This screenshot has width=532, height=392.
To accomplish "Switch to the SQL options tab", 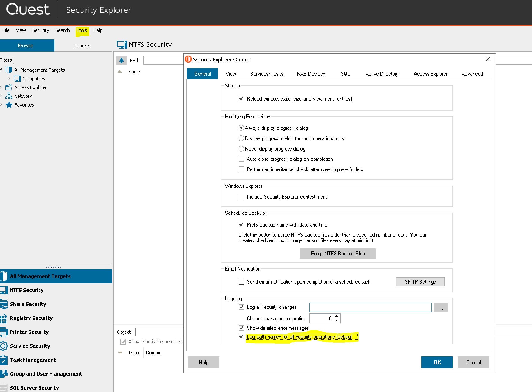I will pyautogui.click(x=345, y=74).
